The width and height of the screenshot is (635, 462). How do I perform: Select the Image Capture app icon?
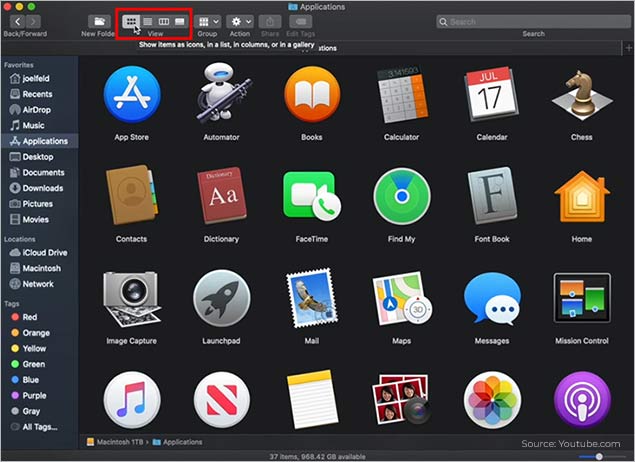(x=131, y=299)
